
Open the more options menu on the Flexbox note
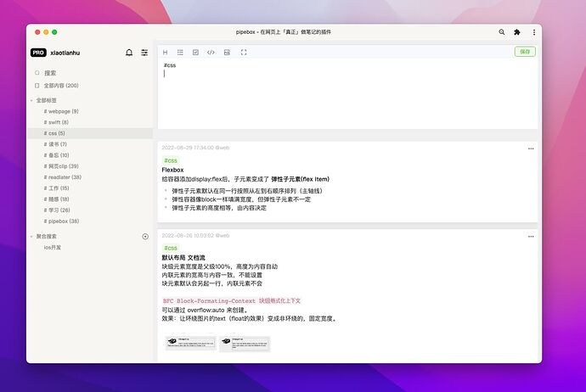pyautogui.click(x=531, y=148)
